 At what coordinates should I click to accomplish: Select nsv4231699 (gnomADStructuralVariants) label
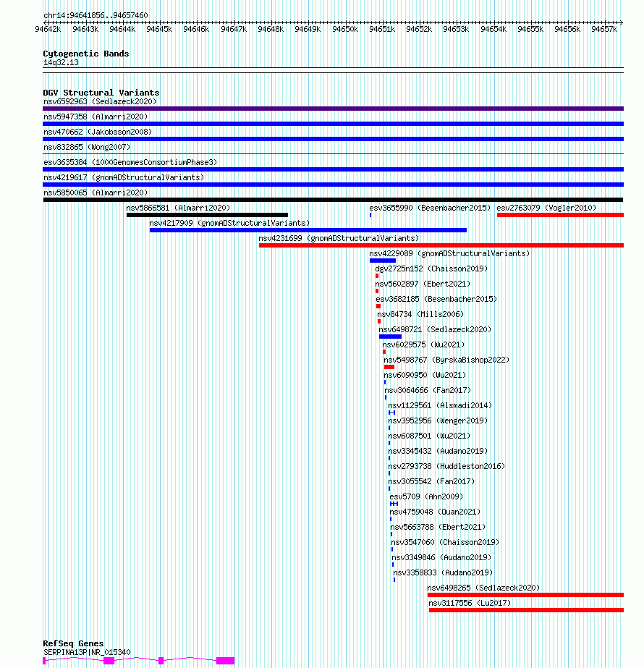[339, 238]
